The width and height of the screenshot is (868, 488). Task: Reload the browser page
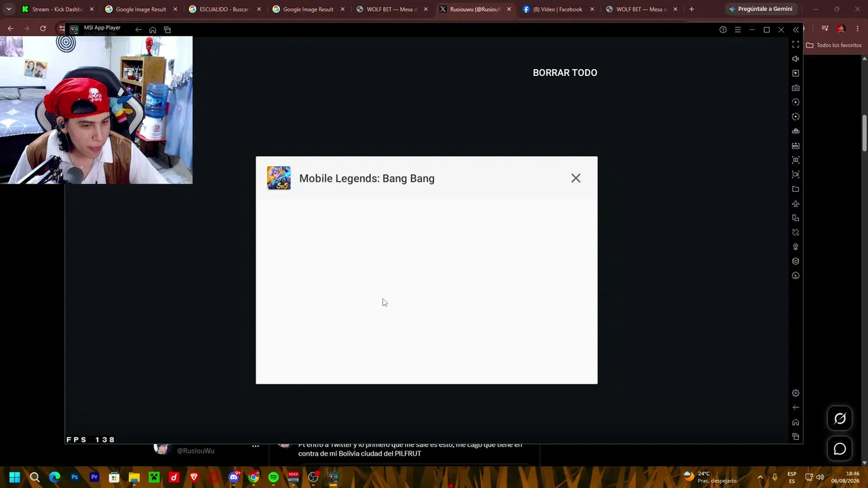pyautogui.click(x=43, y=28)
